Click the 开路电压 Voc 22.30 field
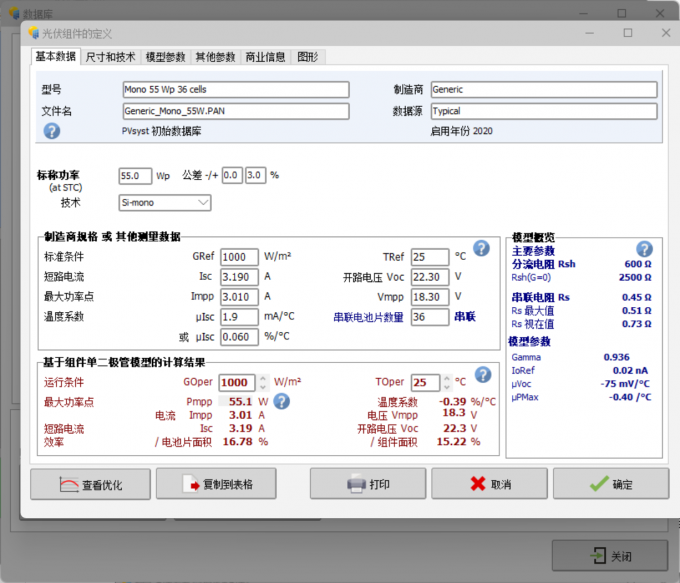This screenshot has height=583, width=680. (430, 277)
